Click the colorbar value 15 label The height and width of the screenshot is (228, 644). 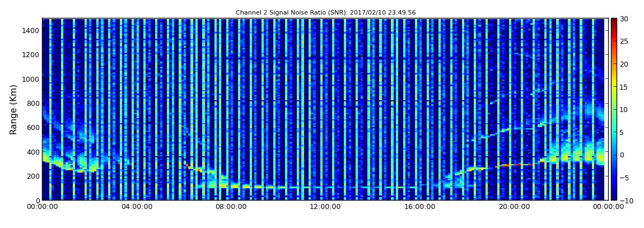[624, 87]
